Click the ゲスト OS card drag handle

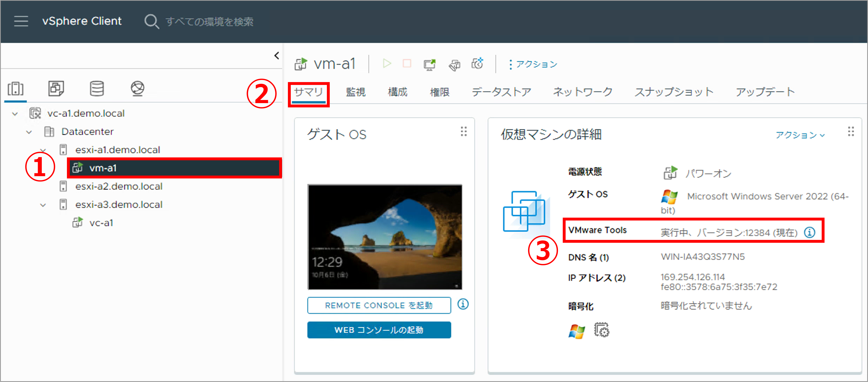point(464,131)
